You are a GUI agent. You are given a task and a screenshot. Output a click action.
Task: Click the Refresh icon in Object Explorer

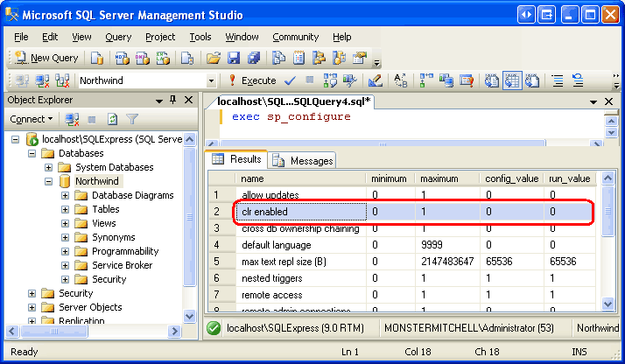(112, 119)
